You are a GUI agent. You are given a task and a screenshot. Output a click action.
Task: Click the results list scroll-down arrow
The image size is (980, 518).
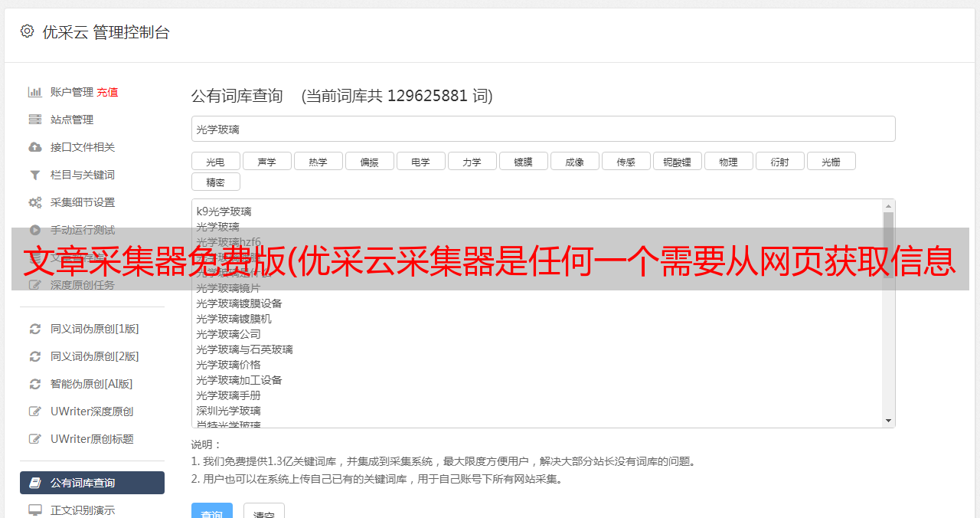click(888, 421)
